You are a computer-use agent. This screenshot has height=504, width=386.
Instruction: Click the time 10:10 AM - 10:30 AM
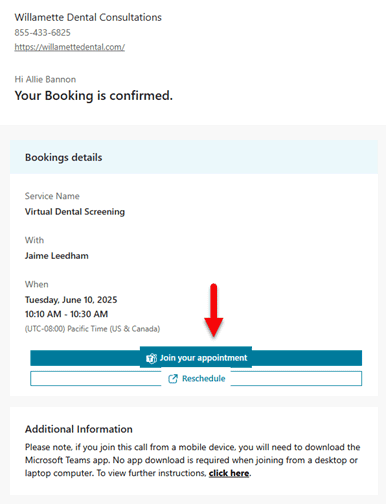(66, 314)
